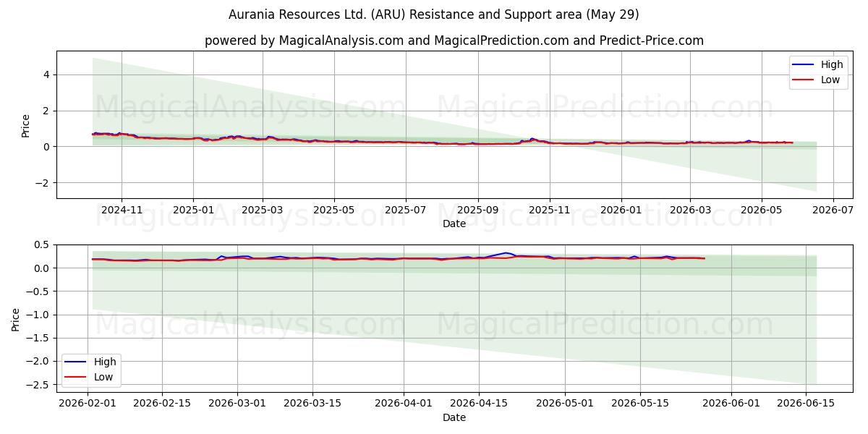Screen dimensions: 868x434
Task: Click the lower chart date label '2026-04-01'
Action: 404,404
